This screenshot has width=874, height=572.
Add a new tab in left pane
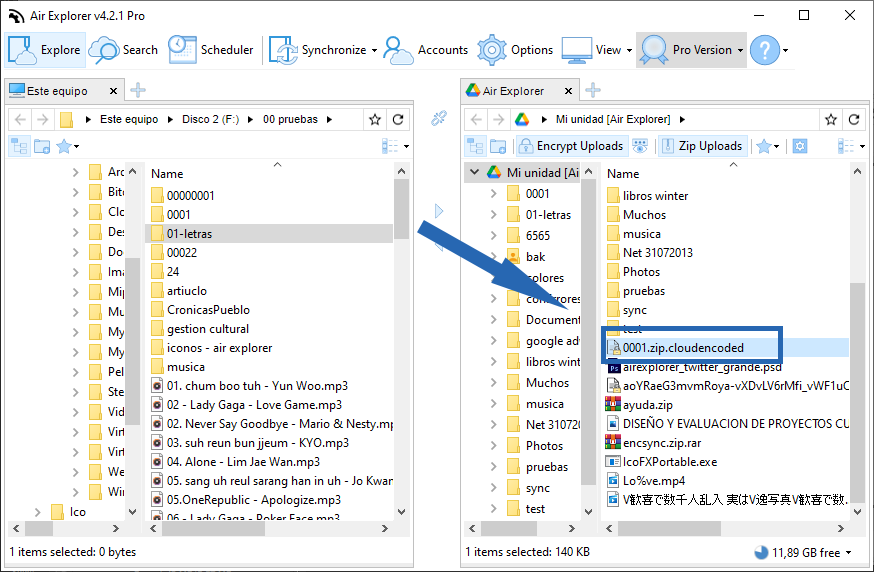[138, 90]
